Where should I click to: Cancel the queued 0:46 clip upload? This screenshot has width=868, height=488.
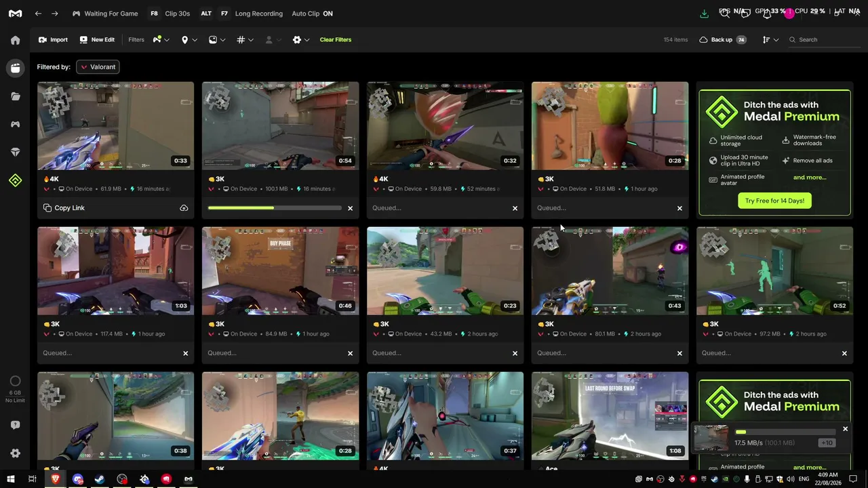point(350,353)
